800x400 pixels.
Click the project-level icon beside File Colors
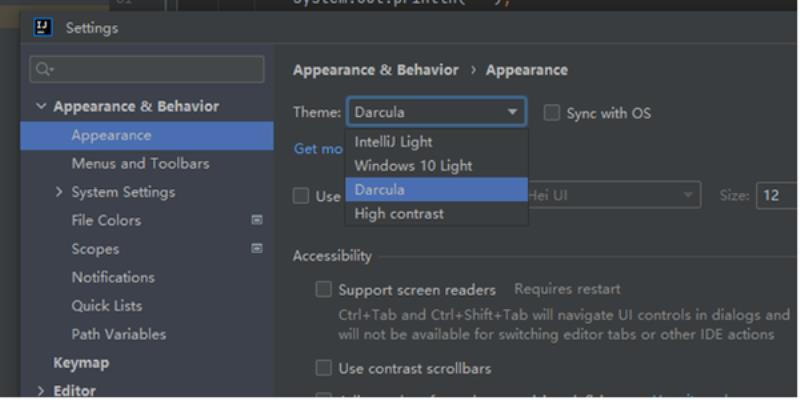coord(257,220)
